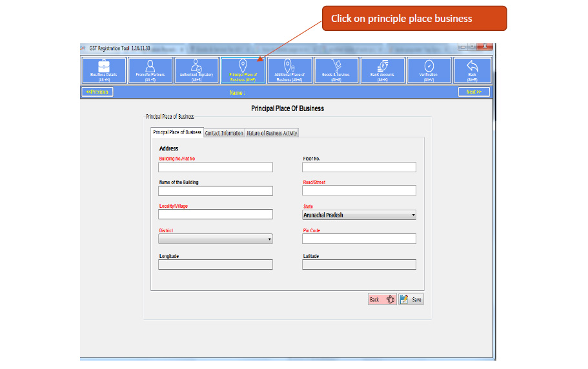The image size is (588, 369).
Task: Focus the Building No./Flat No field
Action: tap(215, 167)
